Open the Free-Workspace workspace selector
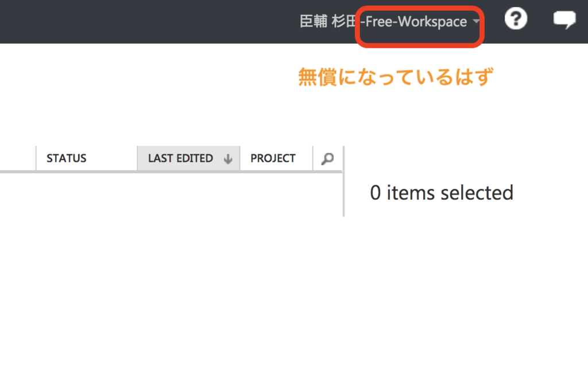 [416, 22]
